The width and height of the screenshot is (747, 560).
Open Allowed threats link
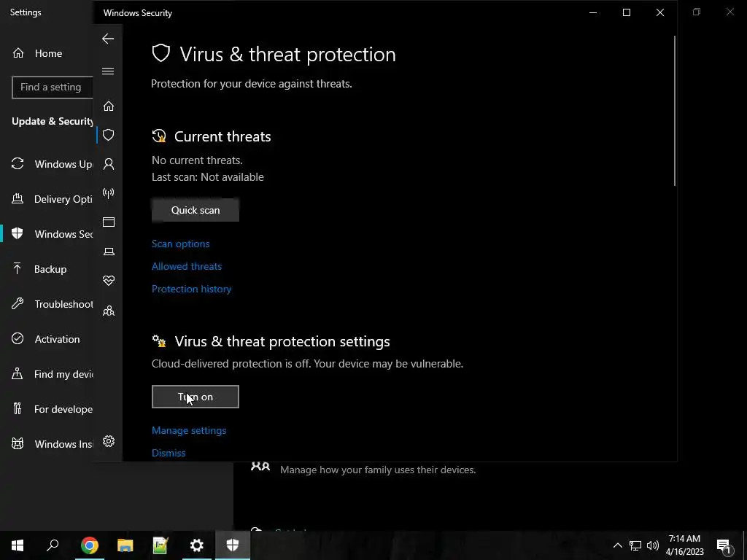tap(187, 267)
